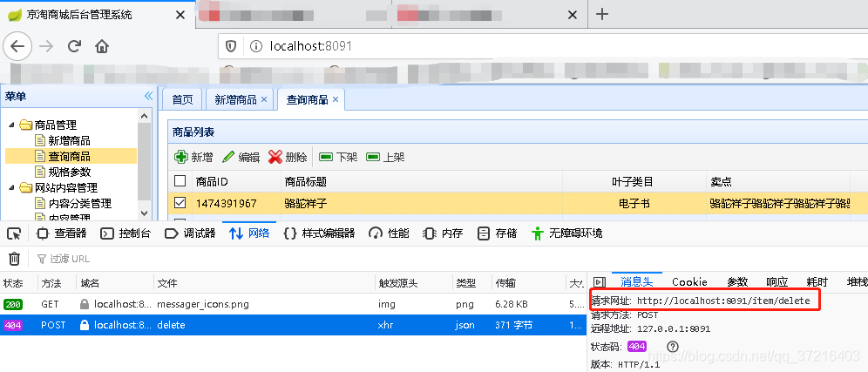Open the 内存 memory panel
This screenshot has width=868, height=372.
tap(443, 233)
